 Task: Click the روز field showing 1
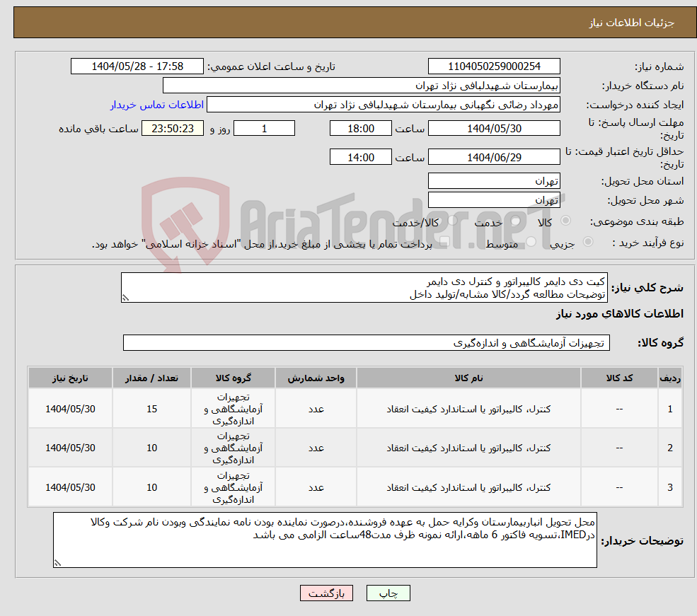click(x=264, y=128)
